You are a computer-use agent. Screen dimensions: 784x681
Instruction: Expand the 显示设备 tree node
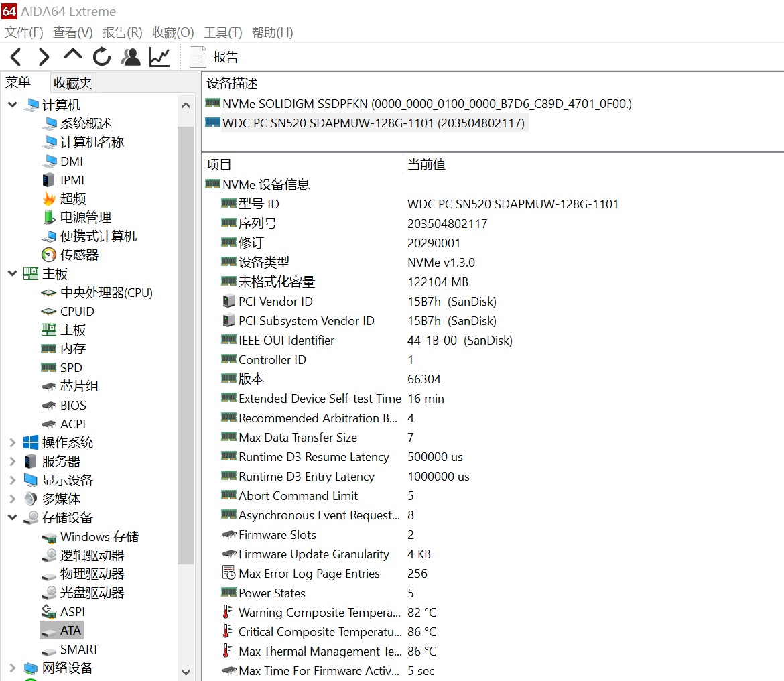13,480
